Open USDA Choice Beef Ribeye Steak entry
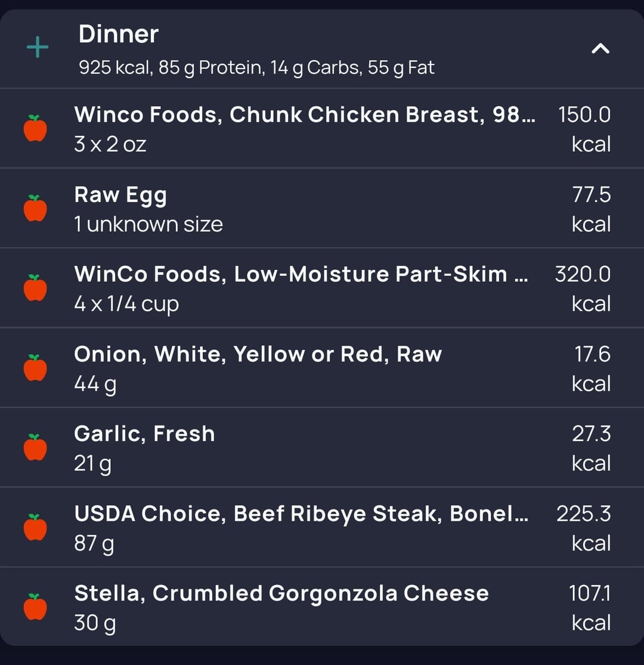Viewport: 644px width, 665px height. tap(301, 514)
